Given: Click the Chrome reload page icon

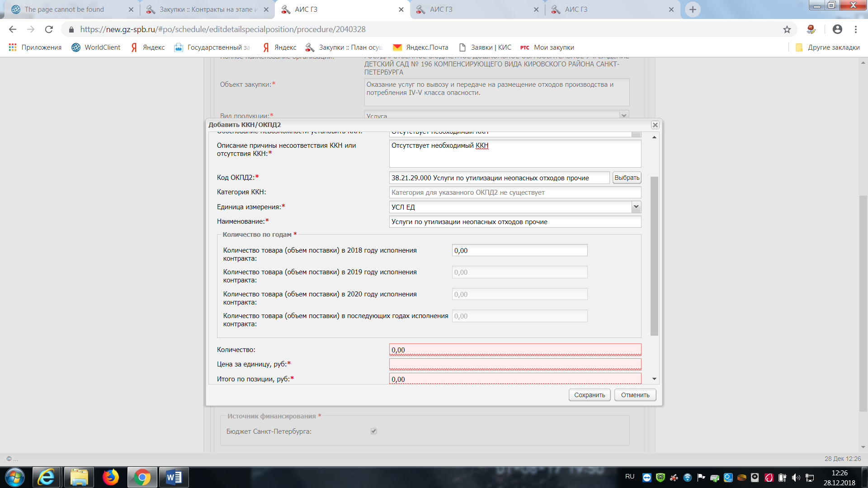Looking at the screenshot, I should [x=49, y=29].
